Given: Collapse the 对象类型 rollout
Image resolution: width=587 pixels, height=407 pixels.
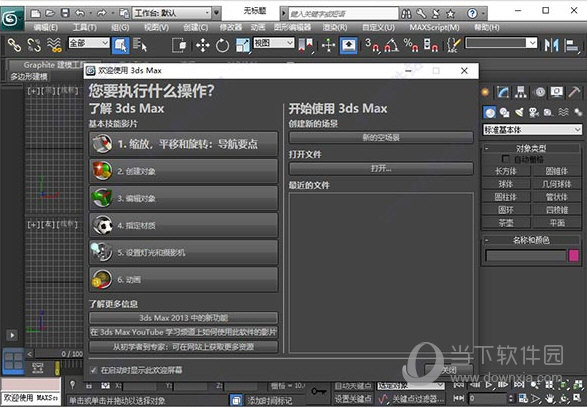Looking at the screenshot, I should [x=531, y=148].
